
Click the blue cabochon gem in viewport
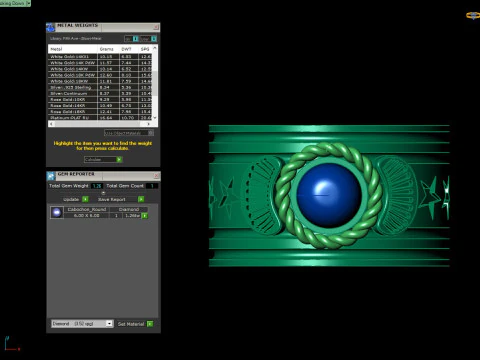[329, 195]
